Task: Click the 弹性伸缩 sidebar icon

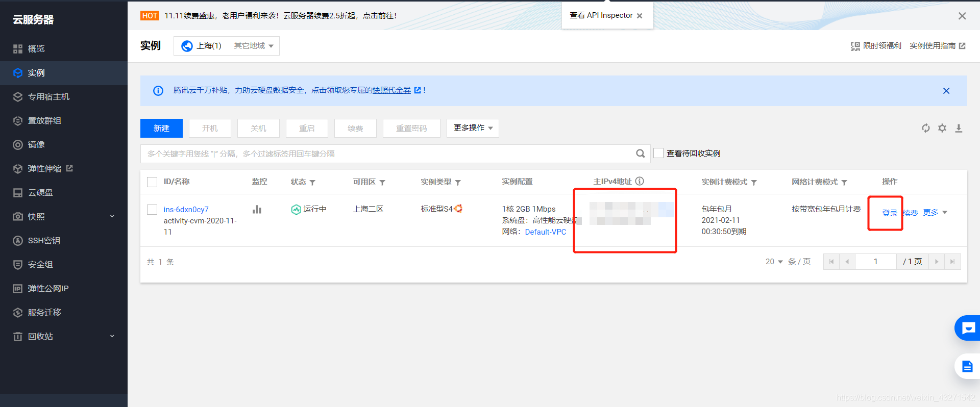Action: [x=18, y=169]
